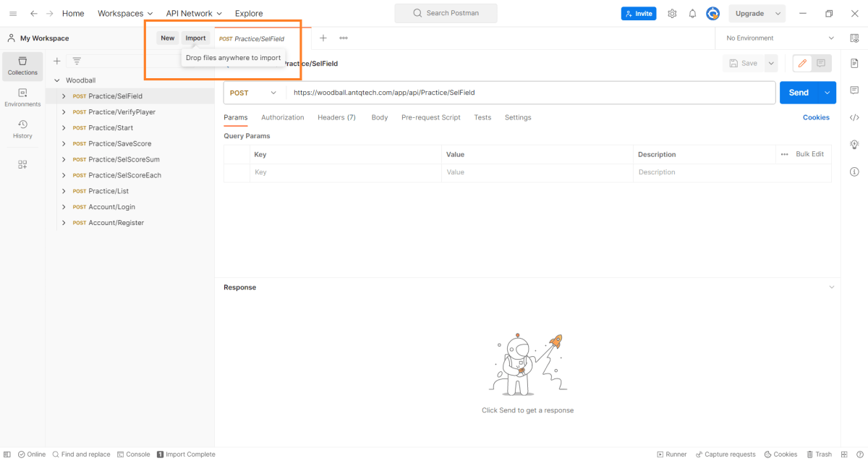Image resolution: width=868 pixels, height=461 pixels.
Task: Open the No Environment selector
Action: 780,38
